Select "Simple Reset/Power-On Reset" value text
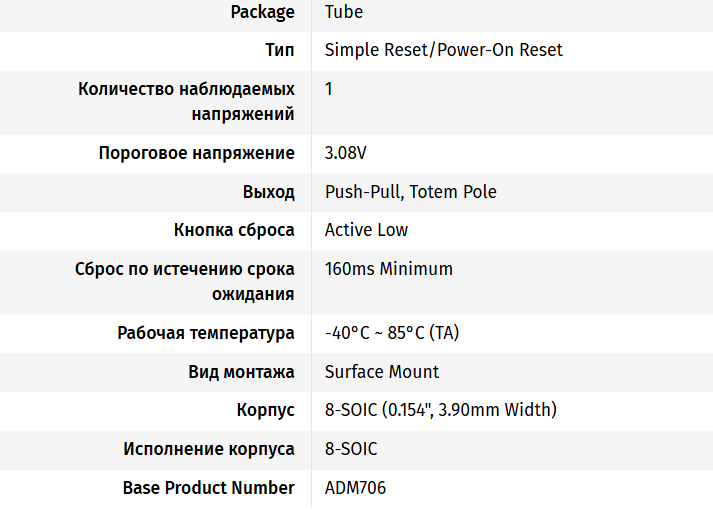 443,50
